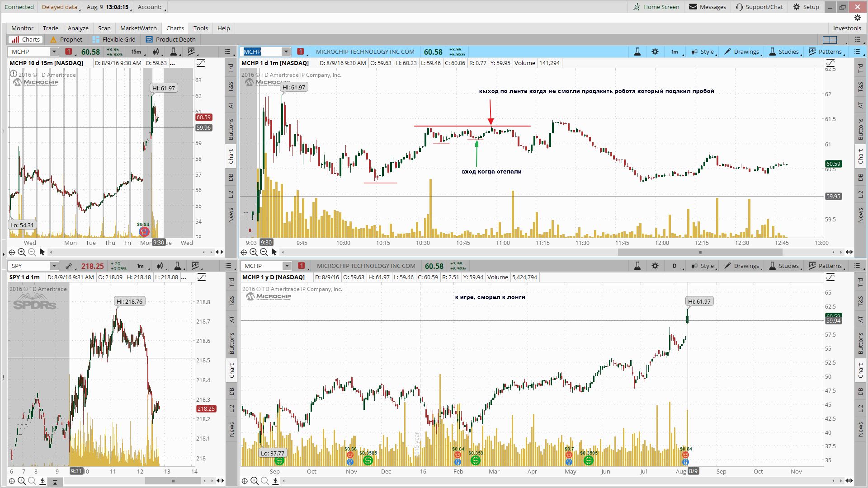Viewport: 868px width, 488px height.
Task: Click the flask icon in top-right chart toolbar
Action: pyautogui.click(x=637, y=52)
